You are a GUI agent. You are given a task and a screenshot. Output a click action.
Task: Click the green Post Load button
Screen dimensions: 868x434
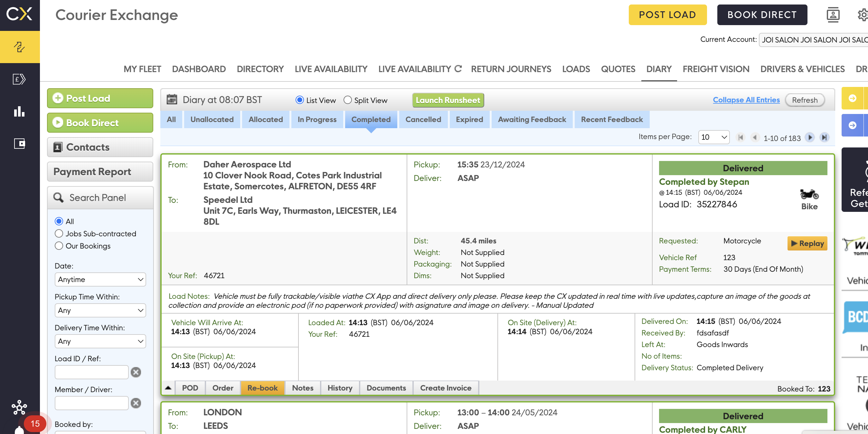pyautogui.click(x=100, y=98)
